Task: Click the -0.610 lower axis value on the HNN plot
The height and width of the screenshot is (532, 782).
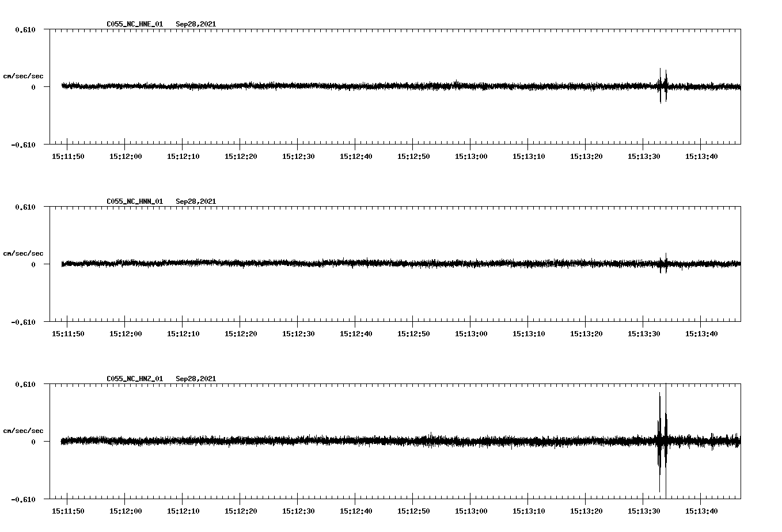Action: [24, 322]
